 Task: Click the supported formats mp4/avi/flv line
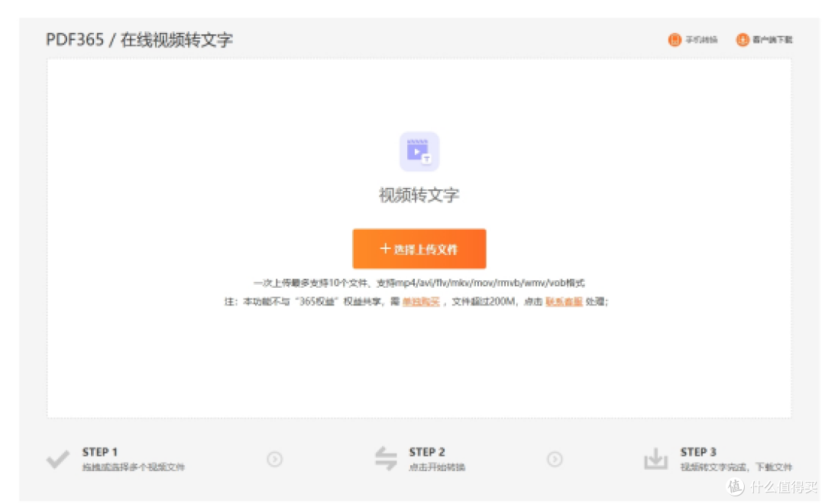pyautogui.click(x=419, y=283)
